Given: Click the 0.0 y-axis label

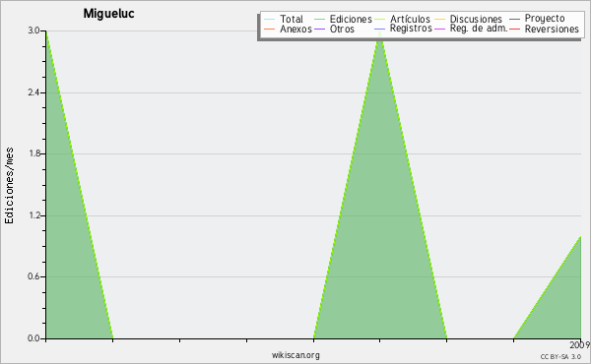Looking at the screenshot, I should point(33,338).
